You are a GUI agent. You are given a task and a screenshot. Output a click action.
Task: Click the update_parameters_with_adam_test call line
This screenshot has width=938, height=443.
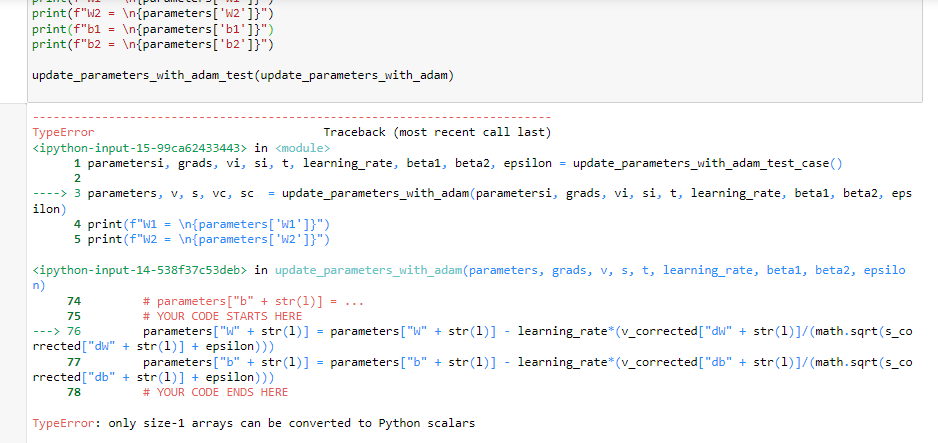(x=243, y=76)
